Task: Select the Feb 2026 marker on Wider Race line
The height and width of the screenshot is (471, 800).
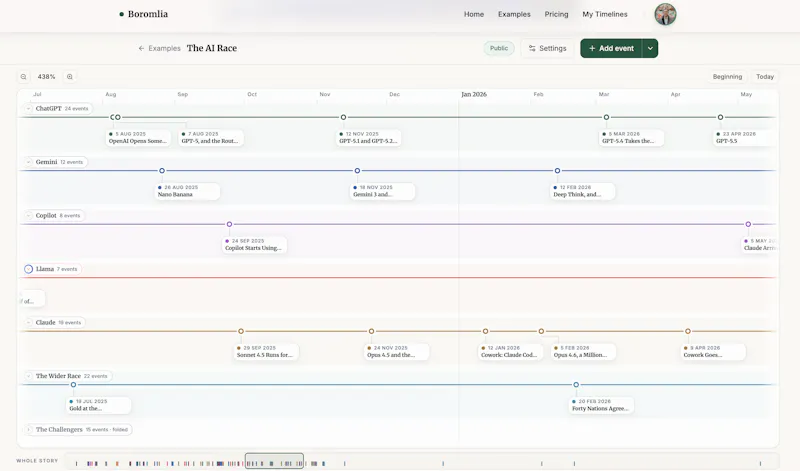Action: pyautogui.click(x=576, y=385)
